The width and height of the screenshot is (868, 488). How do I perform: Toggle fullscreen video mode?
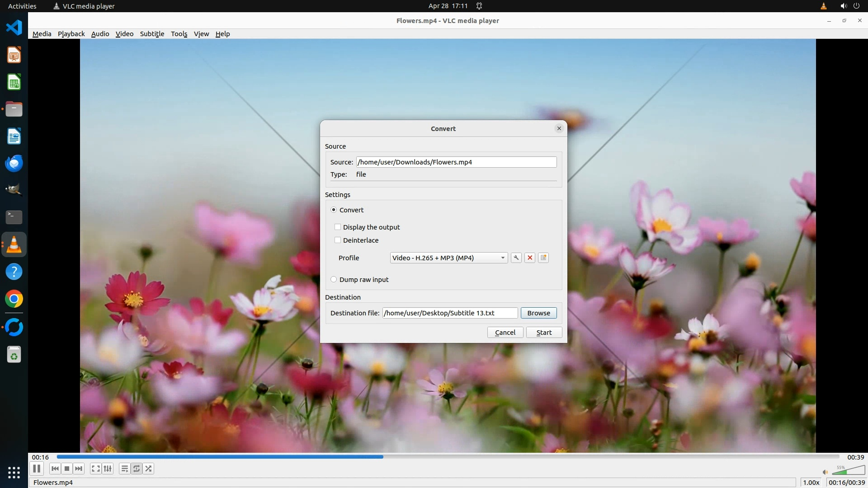[95, 469]
